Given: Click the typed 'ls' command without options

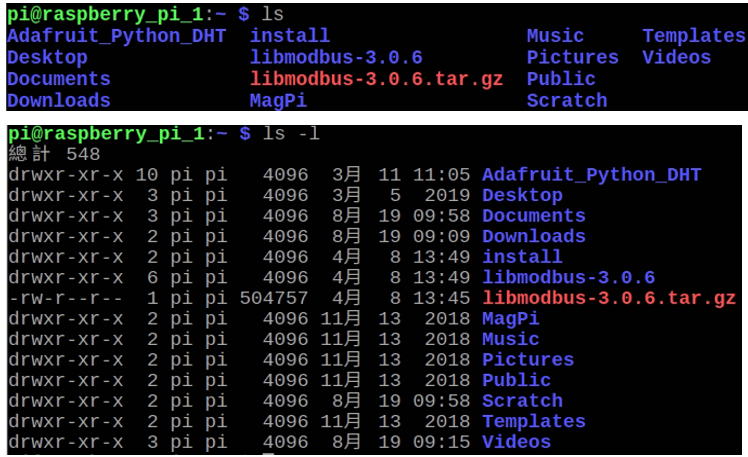Looking at the screenshot, I should point(272,14).
